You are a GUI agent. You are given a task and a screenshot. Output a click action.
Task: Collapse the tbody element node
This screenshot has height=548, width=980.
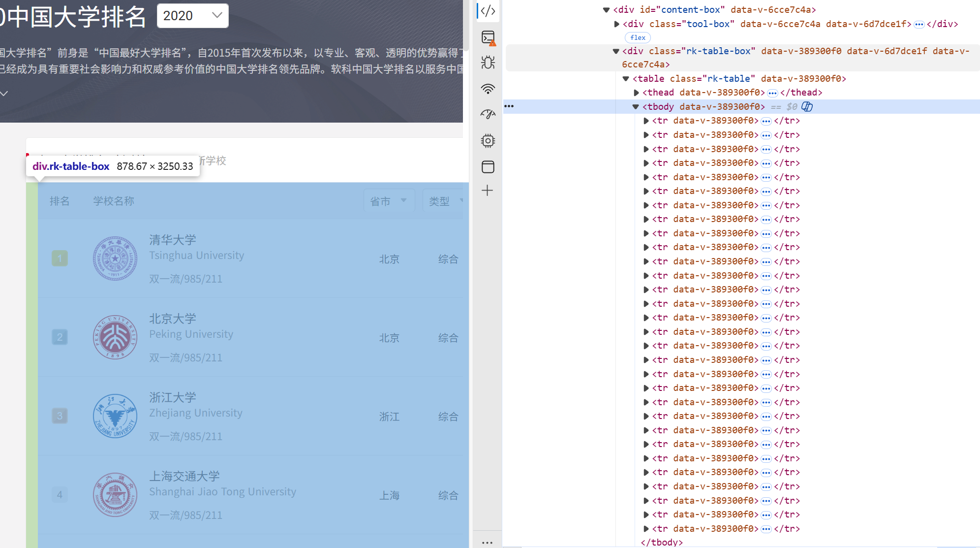636,106
